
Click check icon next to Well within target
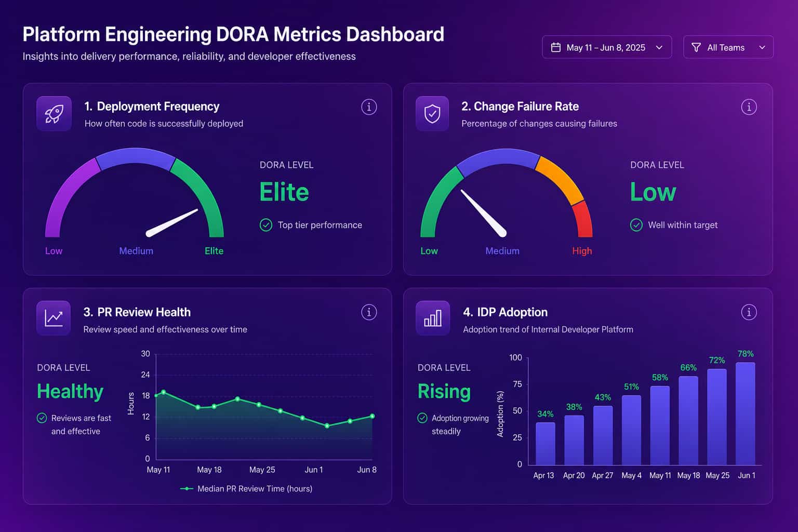point(636,225)
